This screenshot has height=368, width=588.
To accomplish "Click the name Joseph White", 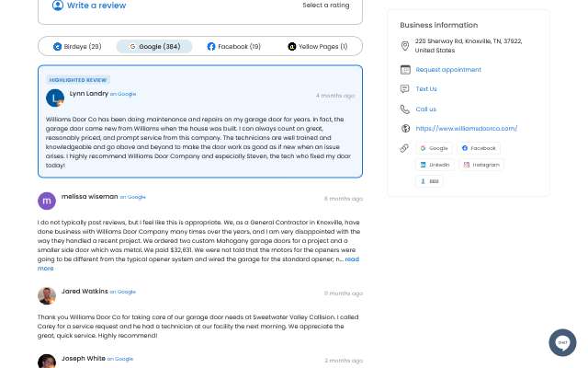I will (84, 358).
